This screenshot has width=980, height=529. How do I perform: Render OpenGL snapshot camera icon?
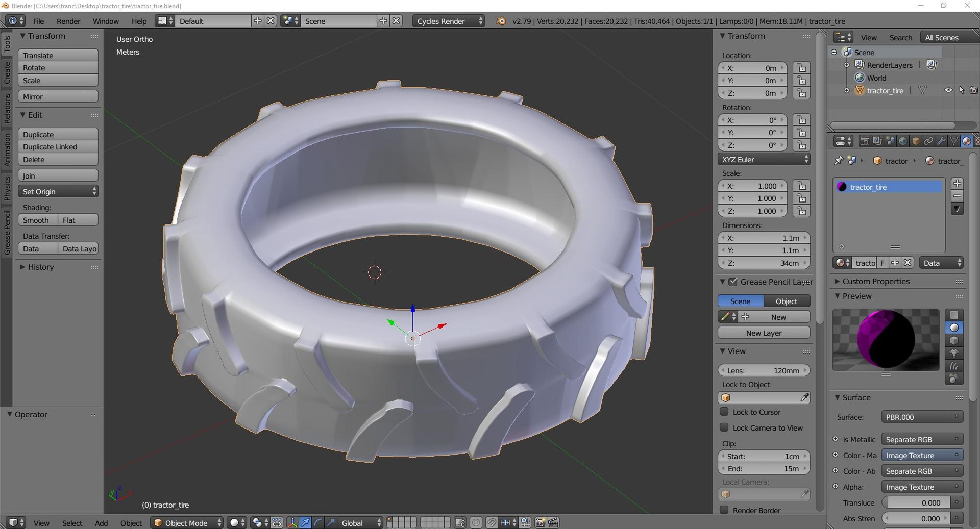click(540, 522)
